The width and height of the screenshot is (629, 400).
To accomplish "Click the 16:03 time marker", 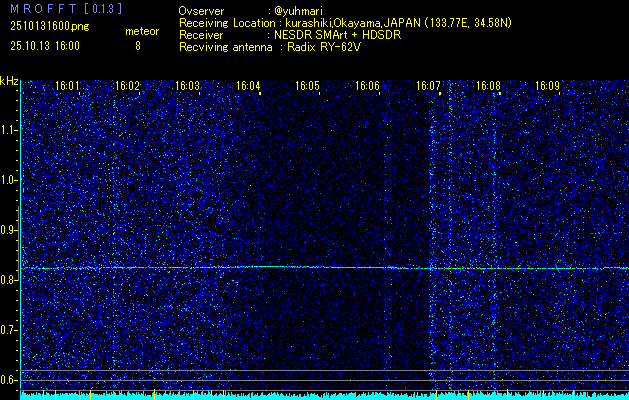I will click(x=187, y=85).
